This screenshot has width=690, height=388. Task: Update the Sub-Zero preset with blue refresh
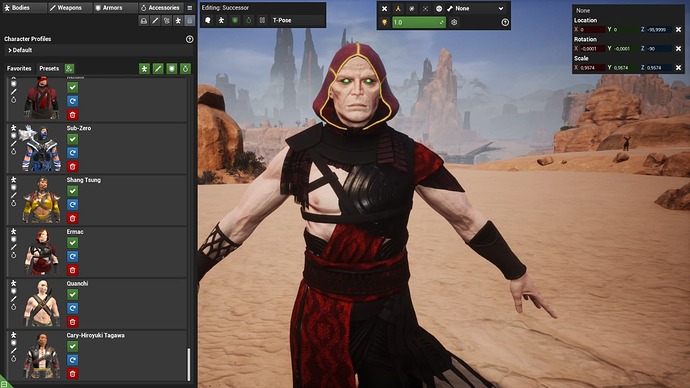click(73, 153)
